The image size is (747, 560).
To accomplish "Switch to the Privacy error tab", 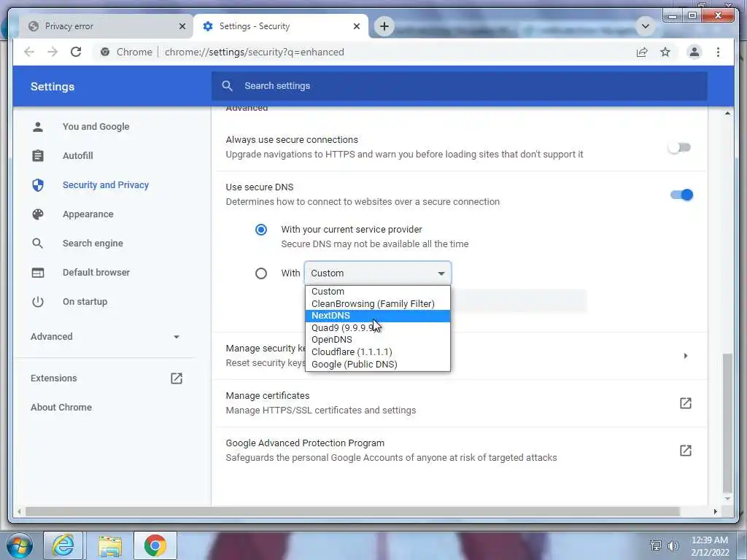I will coord(105,26).
